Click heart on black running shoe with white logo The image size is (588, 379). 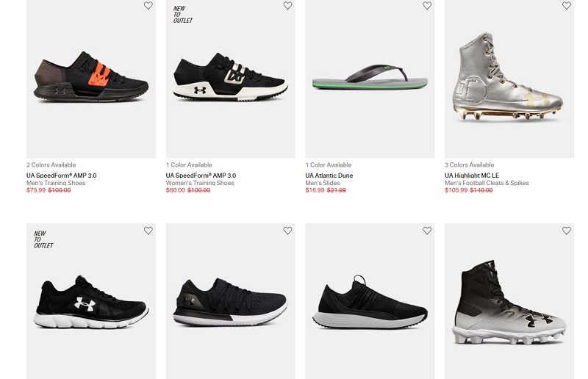148,231
